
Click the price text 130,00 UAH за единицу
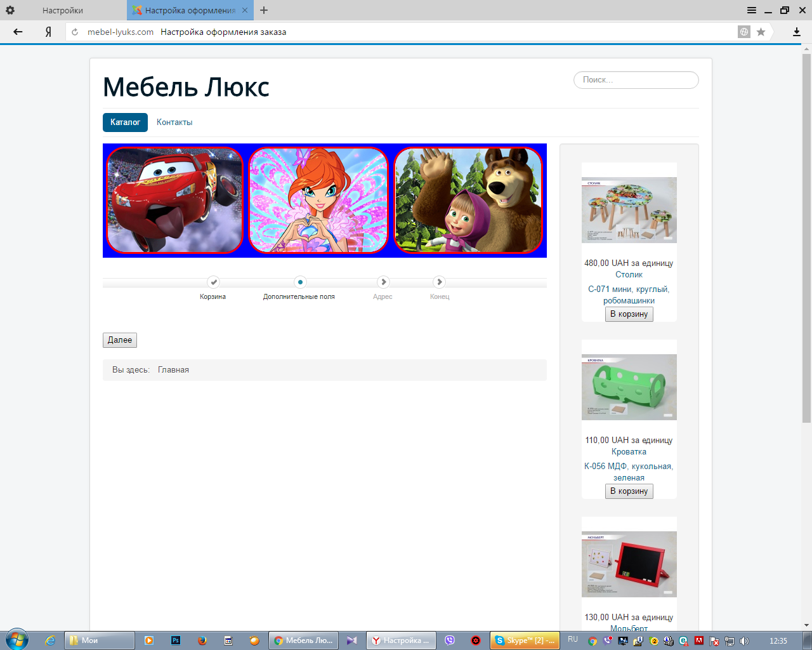pos(629,617)
